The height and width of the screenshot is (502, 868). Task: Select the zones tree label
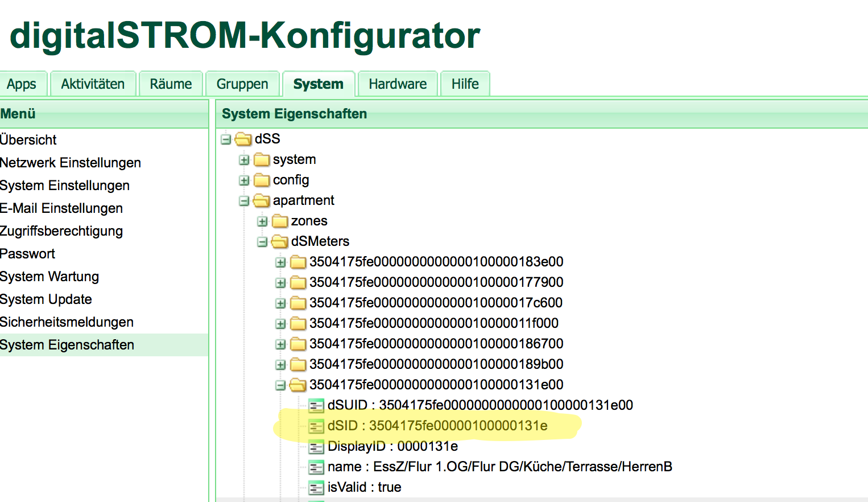click(x=309, y=221)
